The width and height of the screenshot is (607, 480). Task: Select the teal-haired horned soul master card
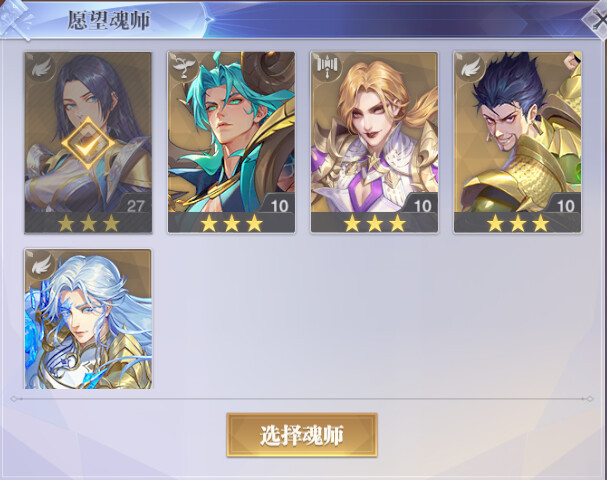[231, 142]
